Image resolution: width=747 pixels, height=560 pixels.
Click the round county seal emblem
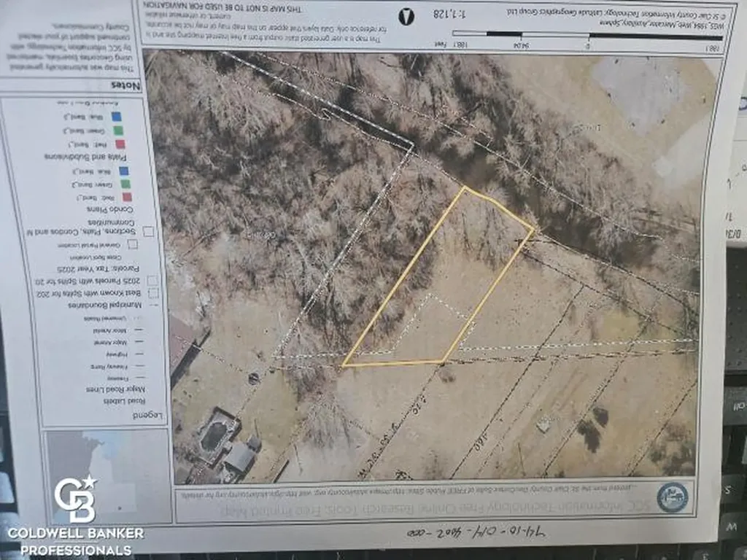click(672, 497)
